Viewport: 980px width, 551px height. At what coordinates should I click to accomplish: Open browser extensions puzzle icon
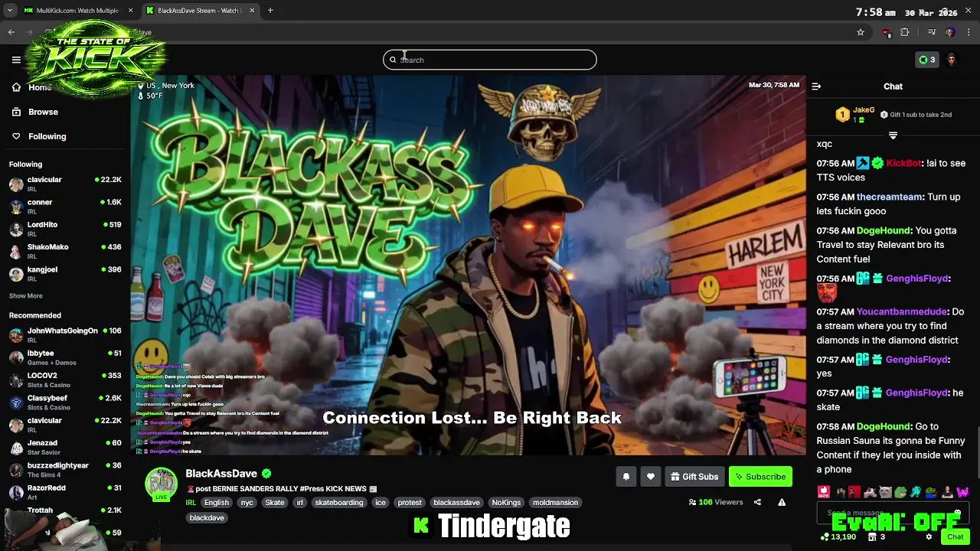tap(904, 32)
